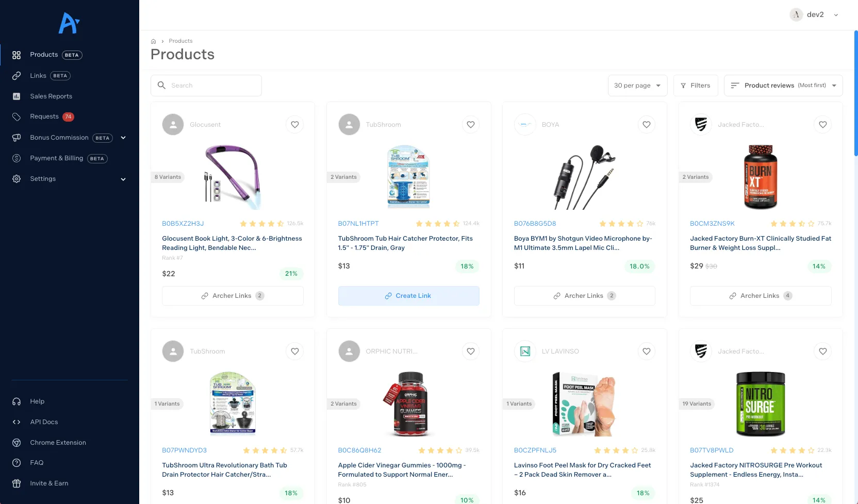
Task: Favorite the Glocusent Book Light product
Action: click(295, 125)
